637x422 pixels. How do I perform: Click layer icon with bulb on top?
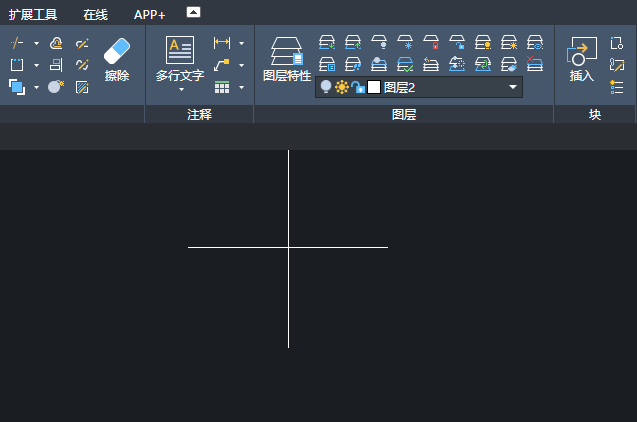(379, 64)
